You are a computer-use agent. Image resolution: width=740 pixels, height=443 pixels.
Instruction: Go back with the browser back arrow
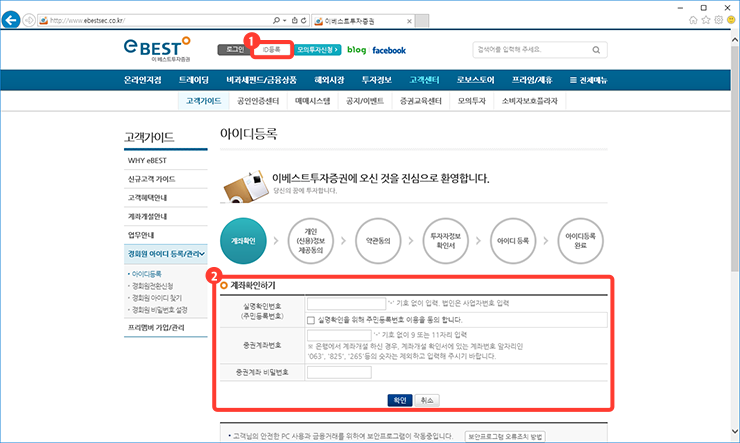11,20
